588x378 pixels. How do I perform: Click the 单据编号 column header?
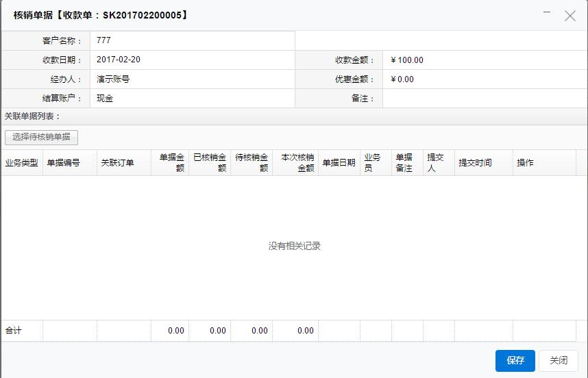tap(63, 163)
